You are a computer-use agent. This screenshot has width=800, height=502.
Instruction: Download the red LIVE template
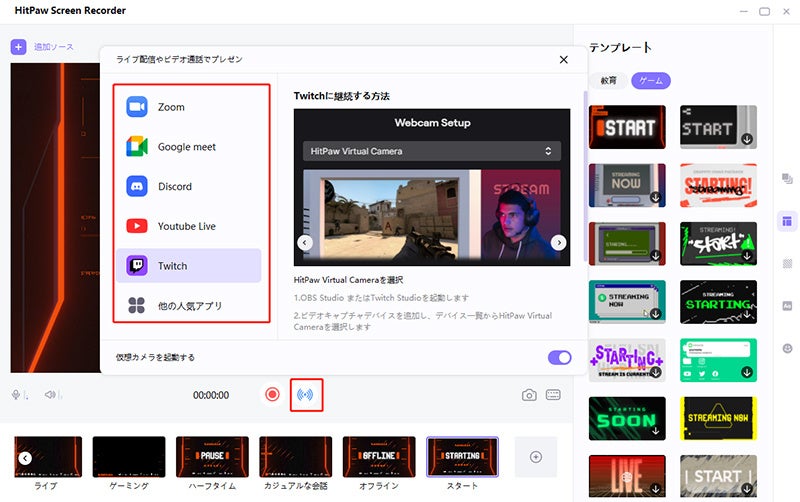656,489
